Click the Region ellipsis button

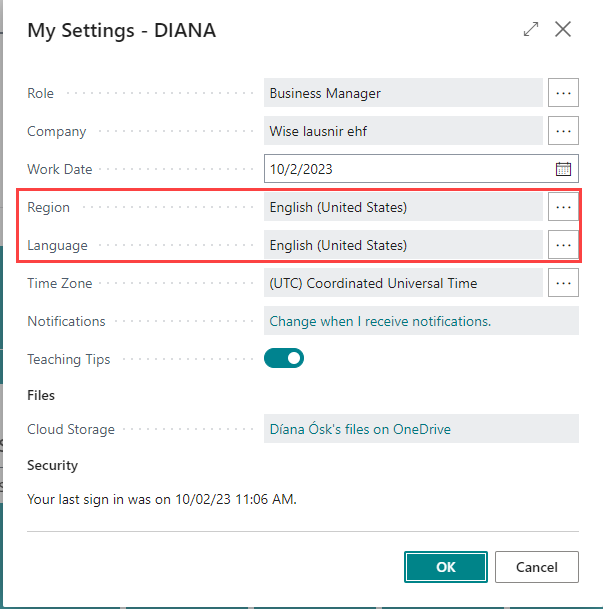(563, 207)
